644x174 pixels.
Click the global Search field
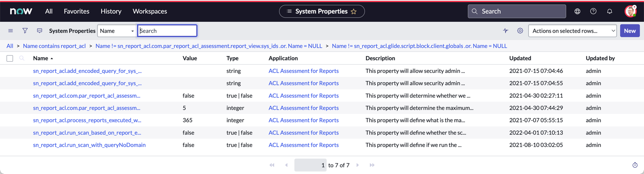coord(517,11)
